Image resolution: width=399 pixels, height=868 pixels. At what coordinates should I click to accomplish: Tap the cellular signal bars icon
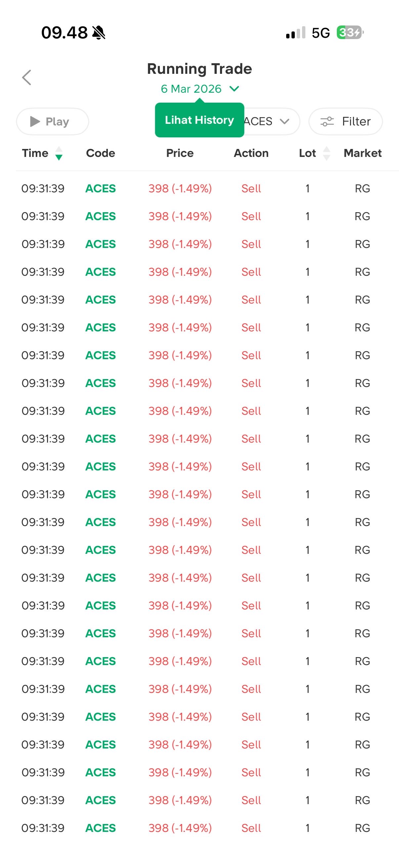pos(295,33)
